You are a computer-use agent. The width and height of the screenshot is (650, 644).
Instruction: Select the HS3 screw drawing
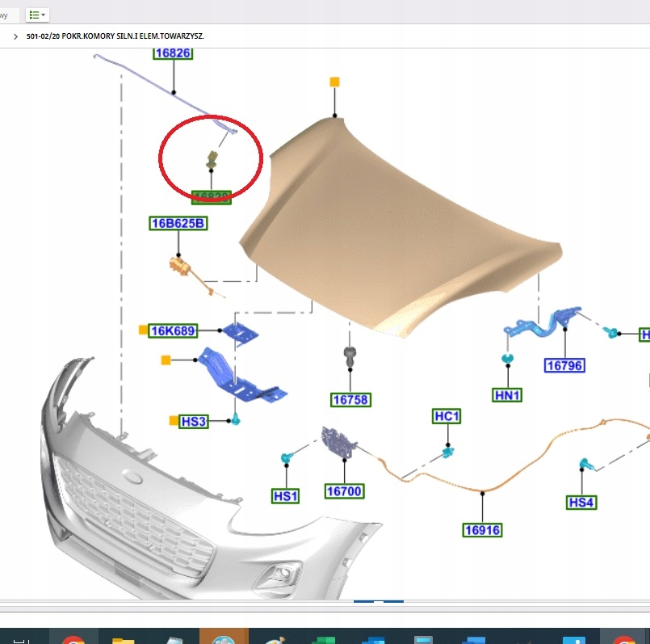pyautogui.click(x=236, y=419)
